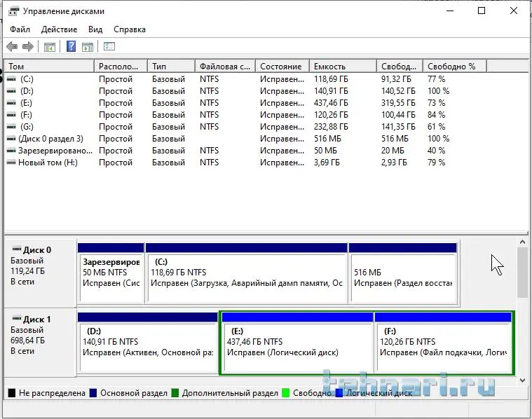Select the (C:) 118,69 ГБ partition block
532x419 pixels.
click(246, 273)
